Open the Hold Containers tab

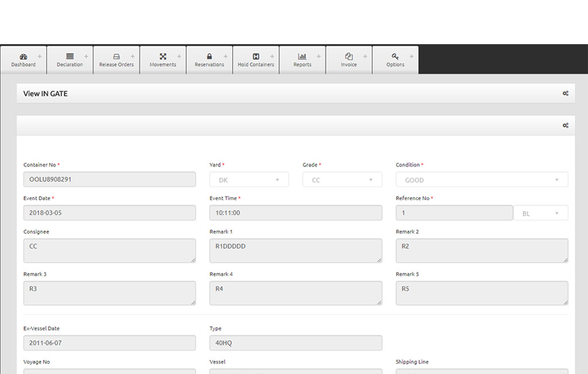click(x=256, y=60)
